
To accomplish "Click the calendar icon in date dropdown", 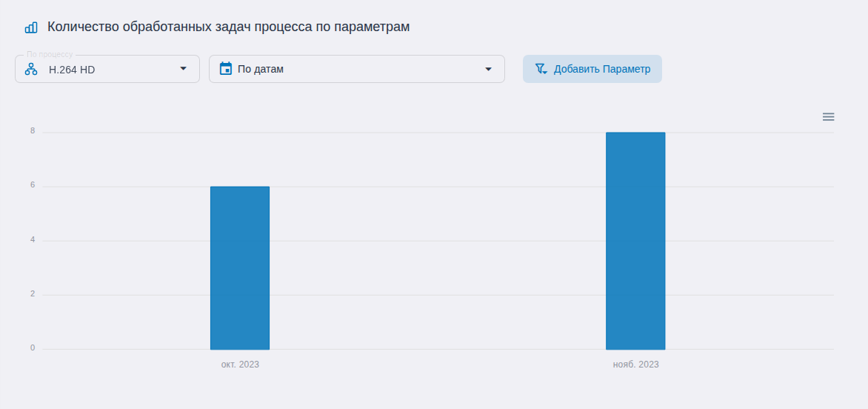I will pyautogui.click(x=225, y=69).
